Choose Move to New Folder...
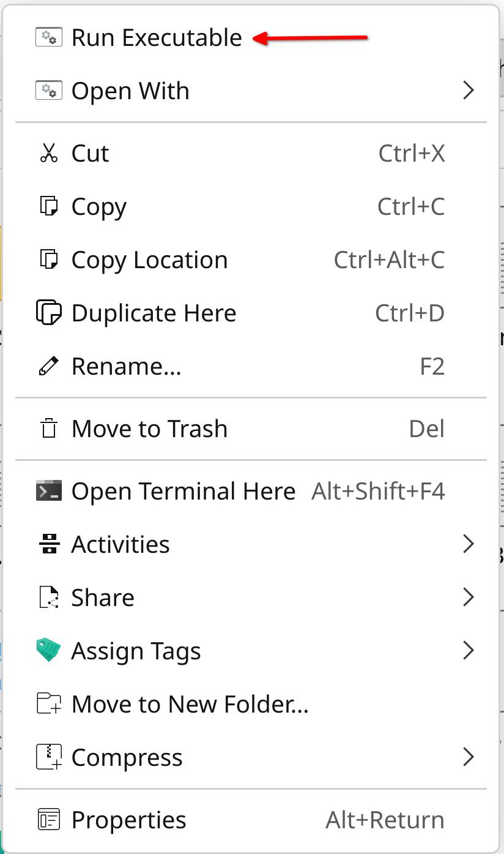Viewport: 504px width, 854px height. coord(251,704)
